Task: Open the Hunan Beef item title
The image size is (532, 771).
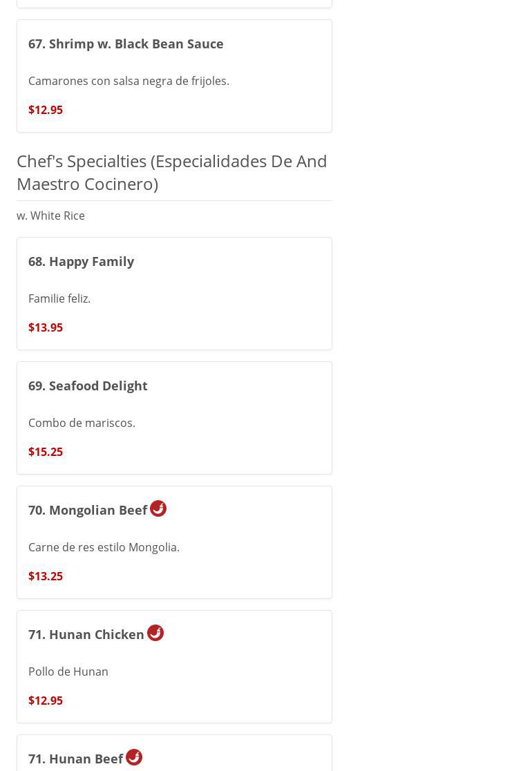Action: coord(76,759)
